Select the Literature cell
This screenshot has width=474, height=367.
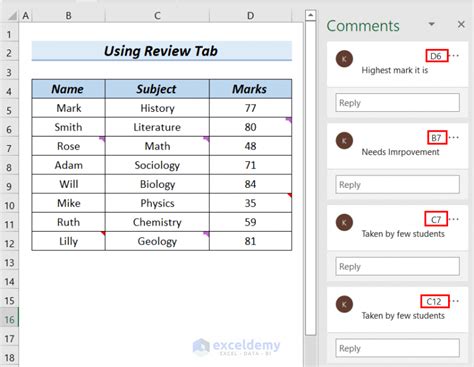[x=157, y=127]
